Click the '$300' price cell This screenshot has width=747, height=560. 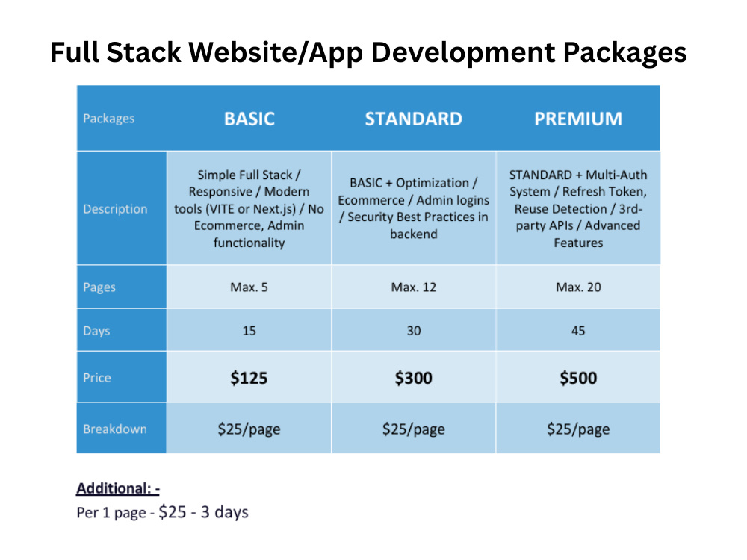(414, 377)
